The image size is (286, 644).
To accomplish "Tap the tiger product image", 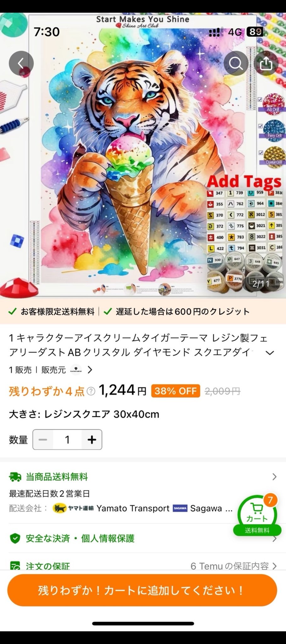I will [143, 156].
